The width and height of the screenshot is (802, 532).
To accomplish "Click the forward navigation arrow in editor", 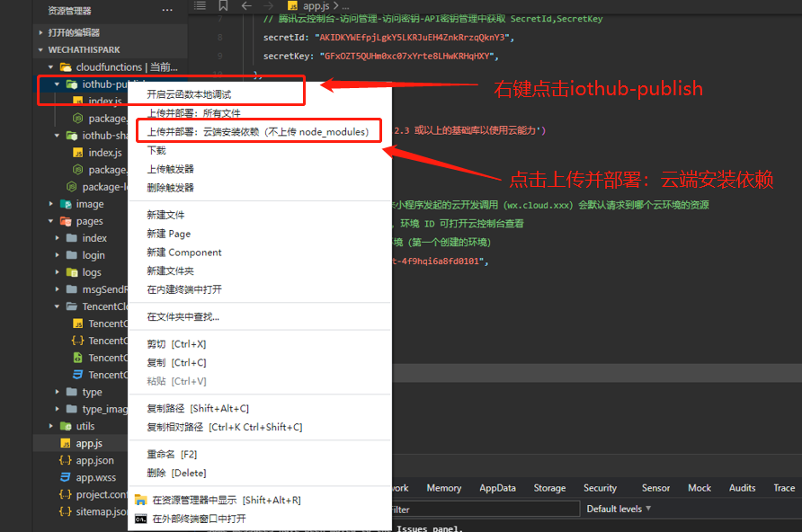I will [x=268, y=6].
